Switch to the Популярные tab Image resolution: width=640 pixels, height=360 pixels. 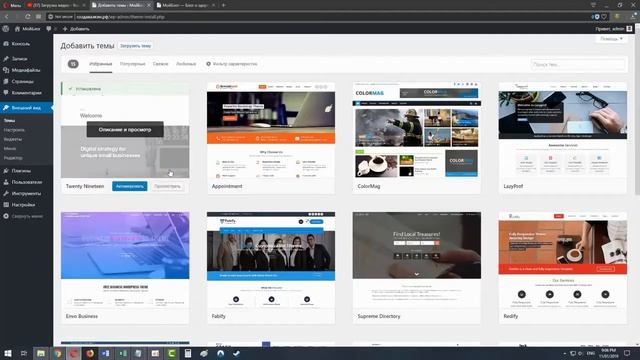click(x=133, y=64)
